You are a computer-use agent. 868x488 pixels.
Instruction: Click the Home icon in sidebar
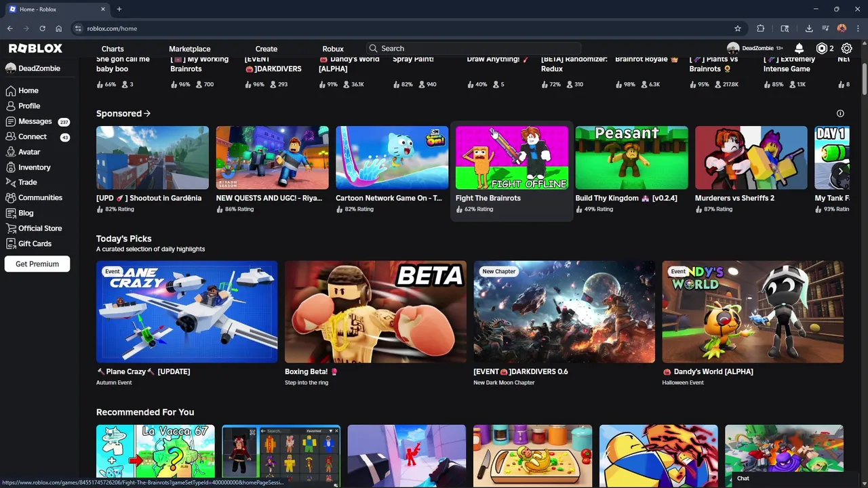(x=10, y=90)
